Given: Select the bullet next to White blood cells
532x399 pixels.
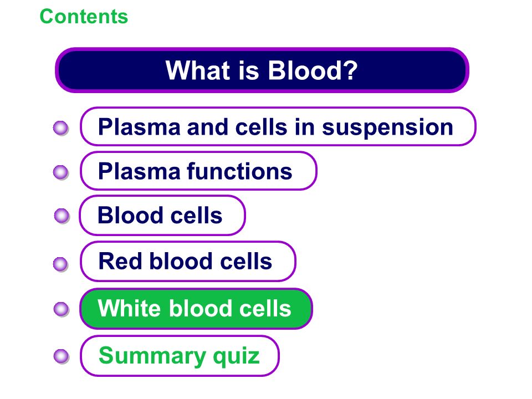Looking at the screenshot, I should [x=62, y=309].
